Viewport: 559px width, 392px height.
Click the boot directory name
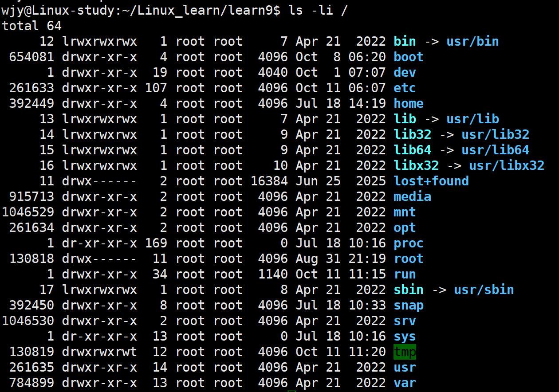pos(409,57)
